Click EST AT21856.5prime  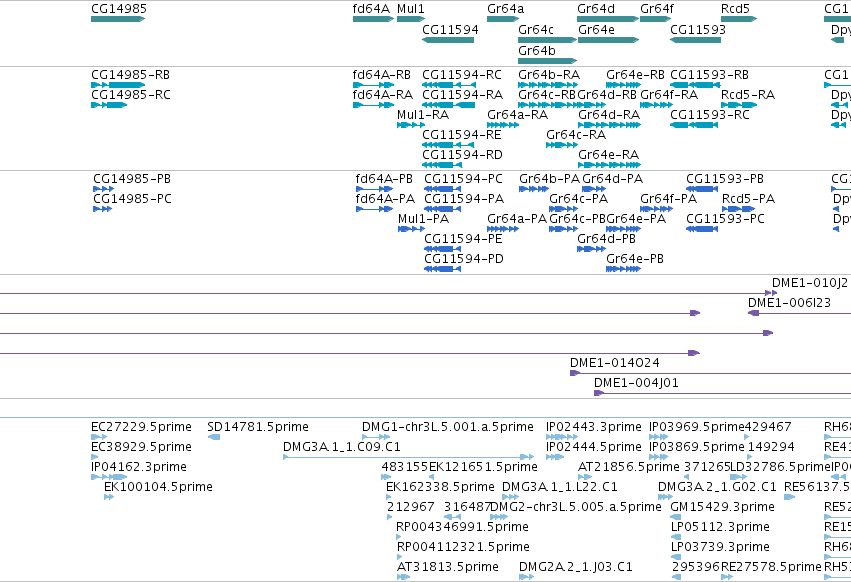585,477
